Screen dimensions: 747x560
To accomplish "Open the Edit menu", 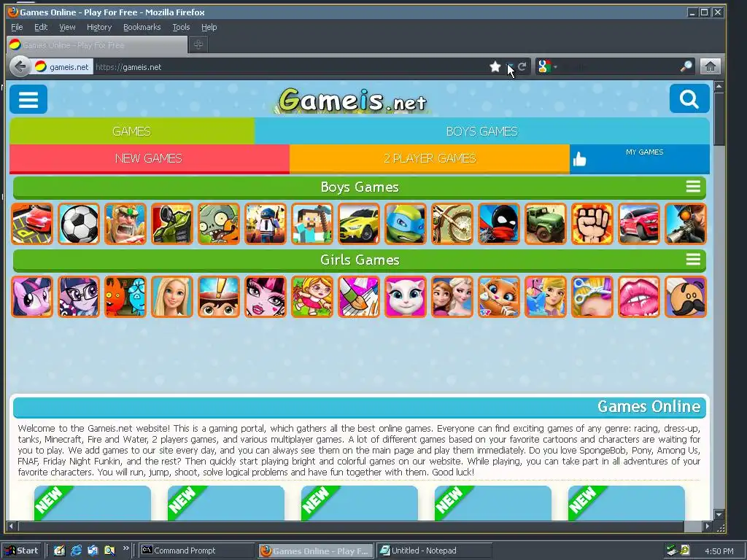I will point(41,27).
